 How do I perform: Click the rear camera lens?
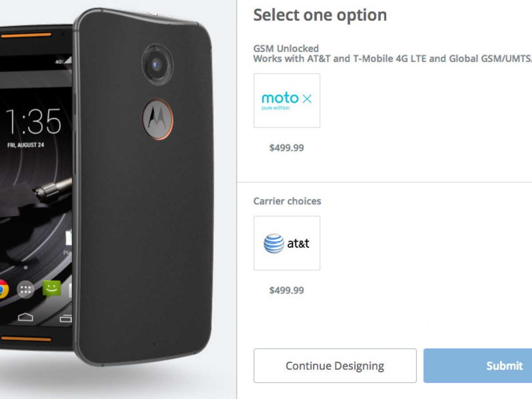coord(156,66)
